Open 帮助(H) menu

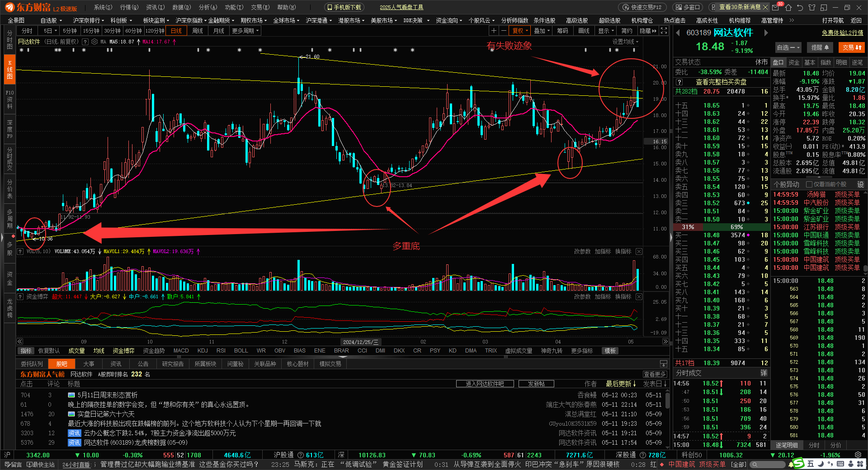(x=286, y=7)
